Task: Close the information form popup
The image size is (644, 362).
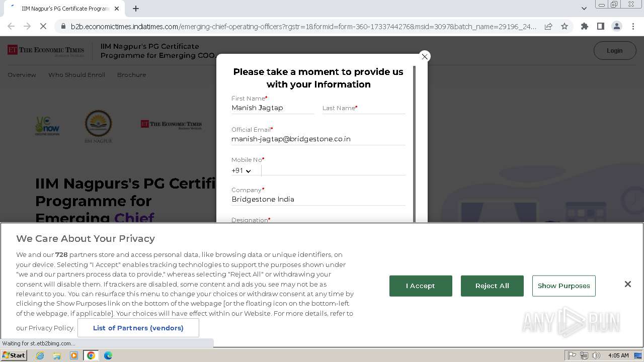Action: (425, 56)
